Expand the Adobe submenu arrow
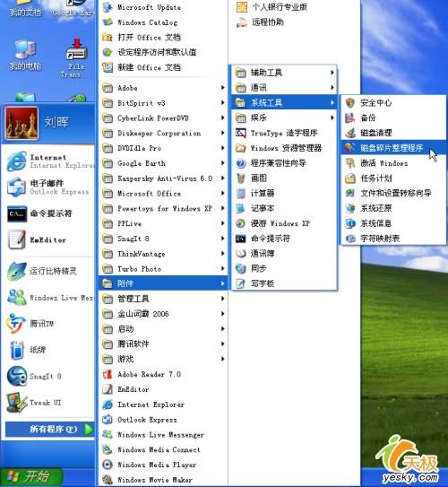448x487 pixels. coord(222,88)
